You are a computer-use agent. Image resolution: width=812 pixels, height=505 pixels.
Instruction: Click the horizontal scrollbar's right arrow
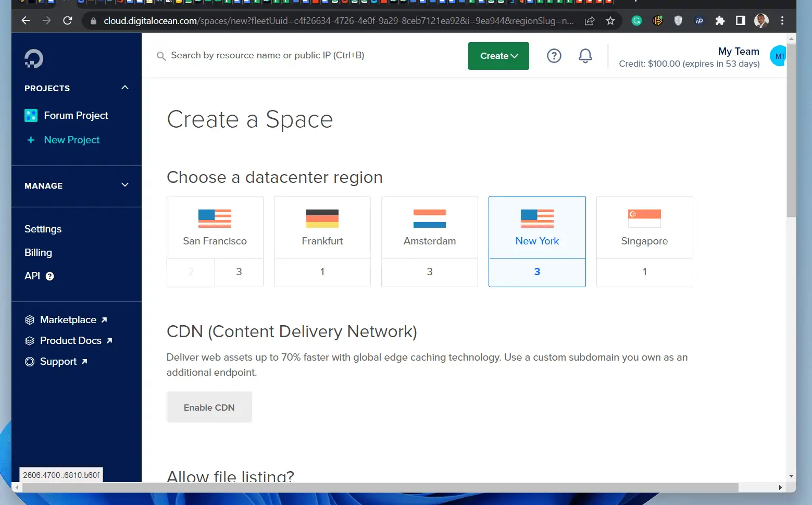click(x=780, y=487)
